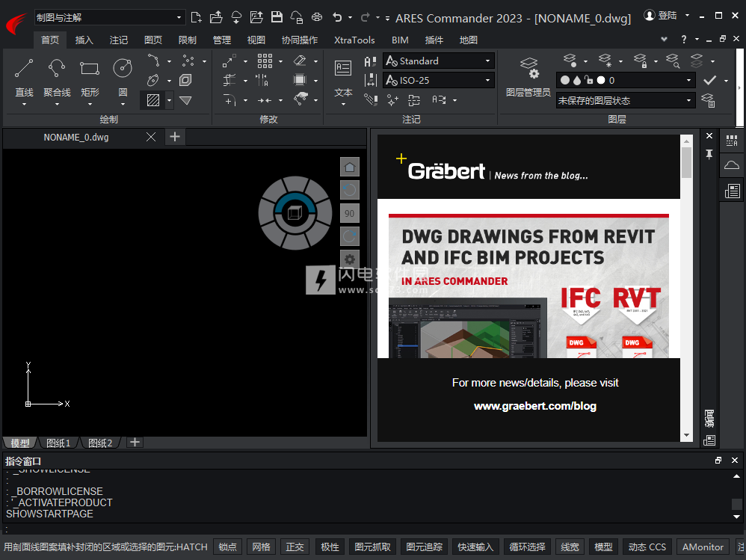This screenshot has height=560, width=746.
Task: Toggle 锁点 snap in status bar
Action: [x=227, y=547]
